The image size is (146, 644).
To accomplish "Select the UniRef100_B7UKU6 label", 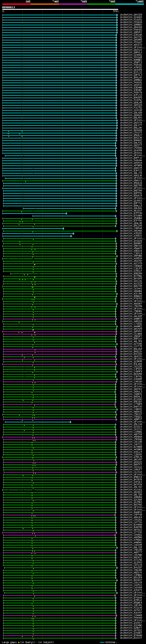I will click(131, 598).
